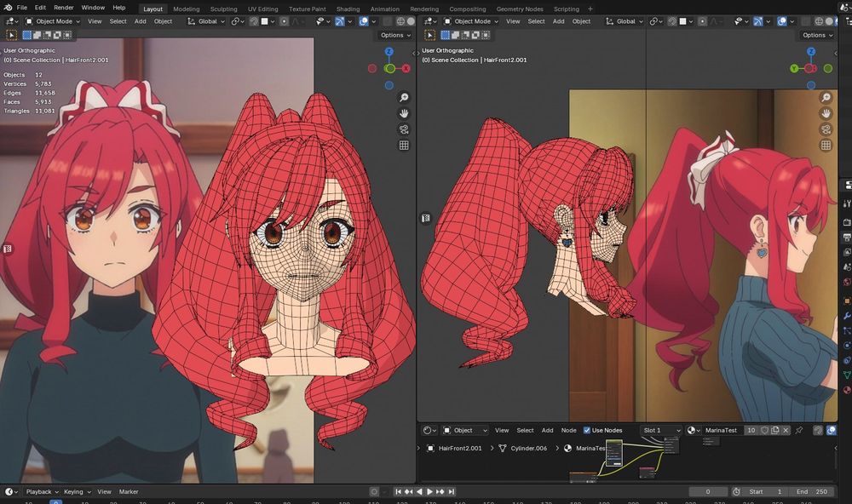
Task: Click the Blender logo in the menu bar
Action: point(8,8)
